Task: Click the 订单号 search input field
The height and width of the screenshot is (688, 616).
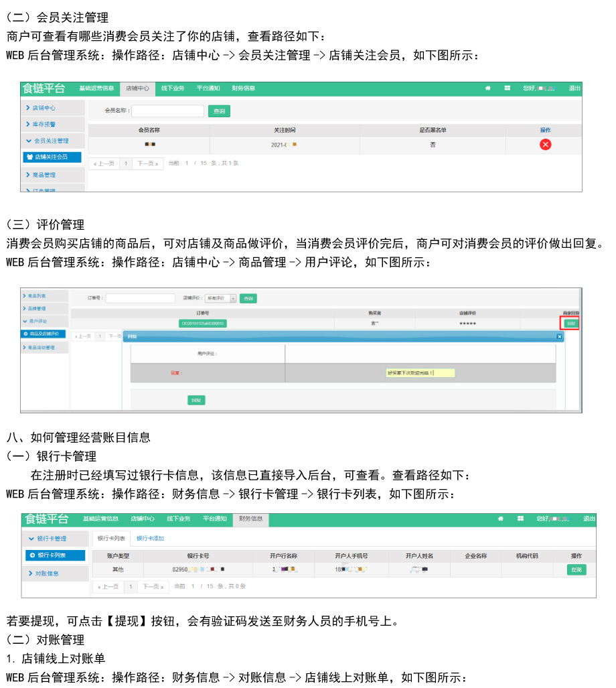Action: pyautogui.click(x=140, y=298)
